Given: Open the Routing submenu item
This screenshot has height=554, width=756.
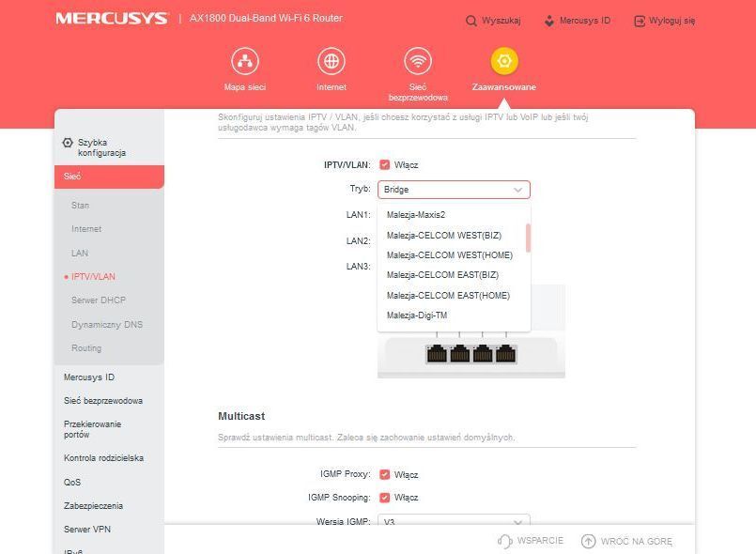Looking at the screenshot, I should tap(86, 348).
